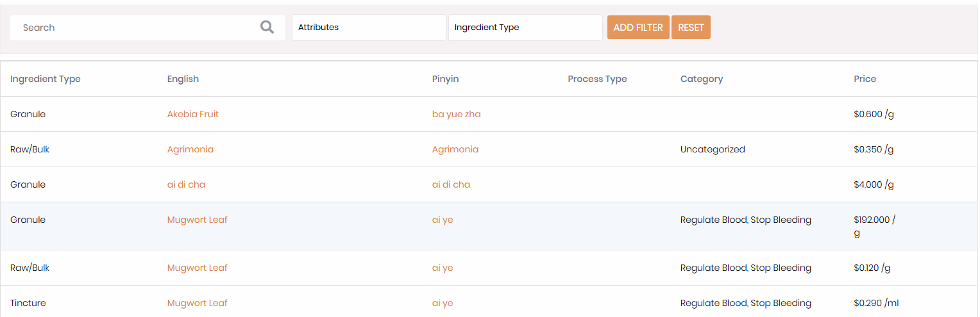The height and width of the screenshot is (317, 980).
Task: Open the Agrimonia English name link
Action: coord(190,149)
